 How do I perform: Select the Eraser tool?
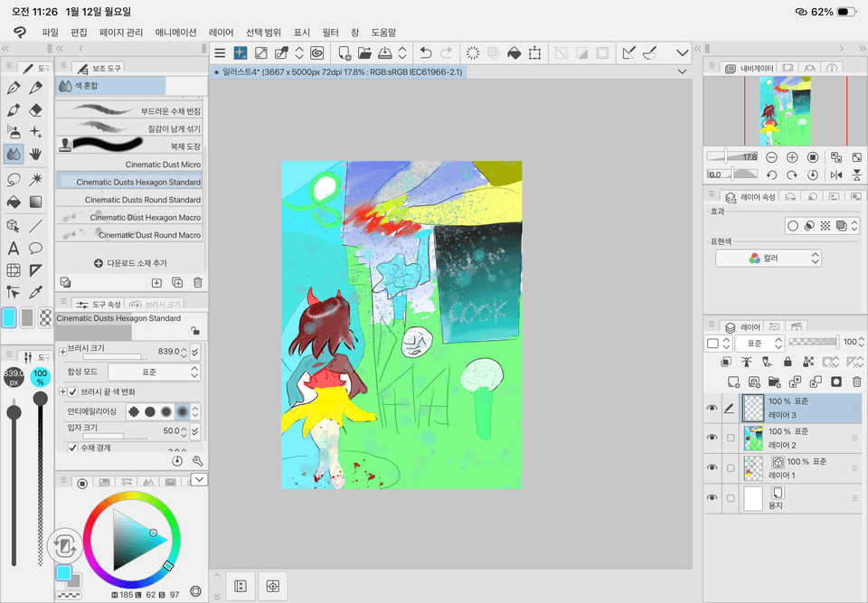(x=34, y=108)
